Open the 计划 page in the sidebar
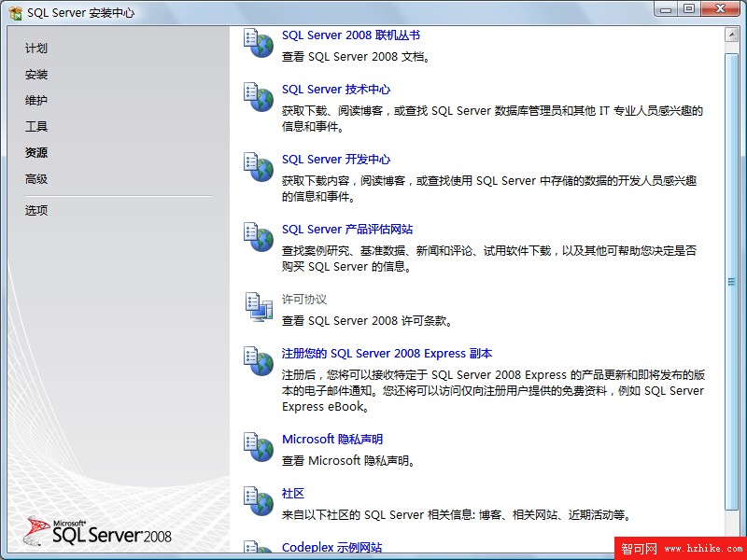 point(36,49)
